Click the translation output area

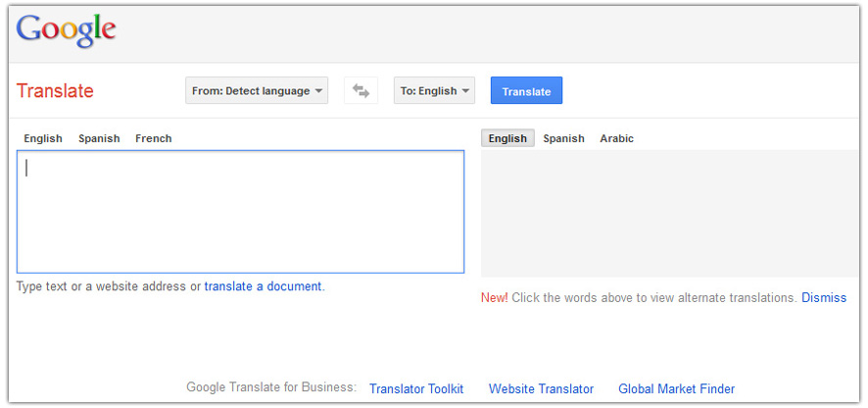pos(670,214)
